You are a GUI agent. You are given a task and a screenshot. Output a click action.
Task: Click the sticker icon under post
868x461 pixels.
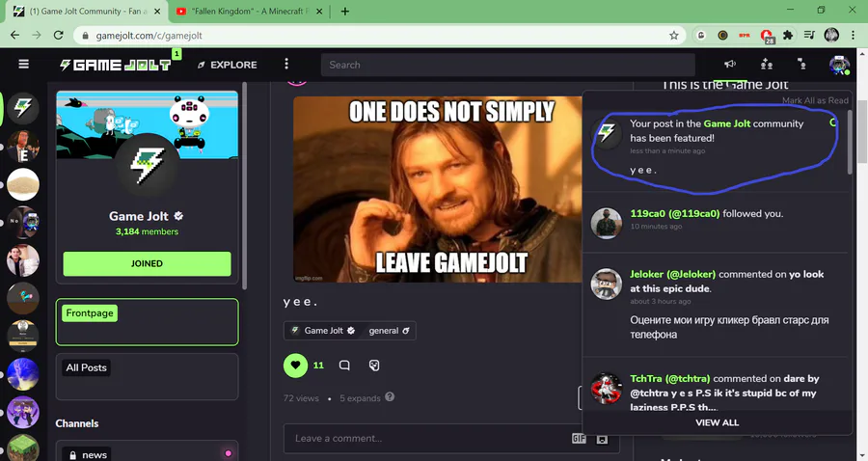pyautogui.click(x=374, y=366)
